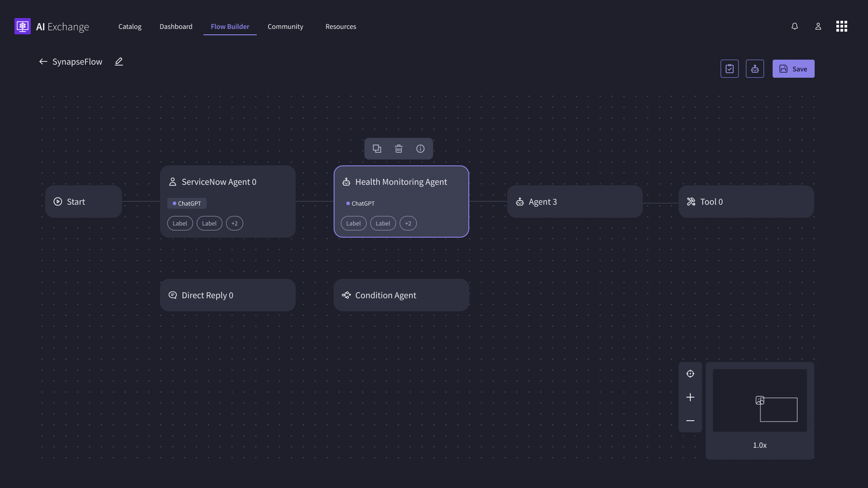868x488 pixels.
Task: Go back using the left arrow
Action: [43, 62]
